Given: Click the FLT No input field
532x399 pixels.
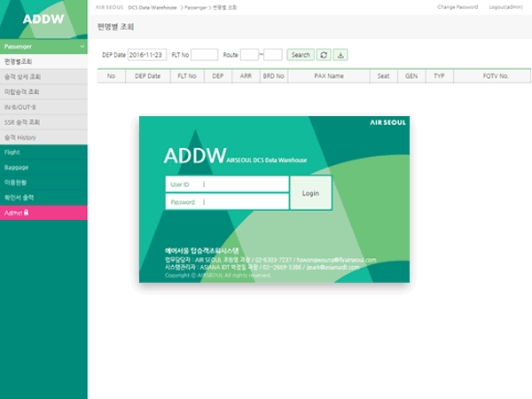Looking at the screenshot, I should coord(205,55).
